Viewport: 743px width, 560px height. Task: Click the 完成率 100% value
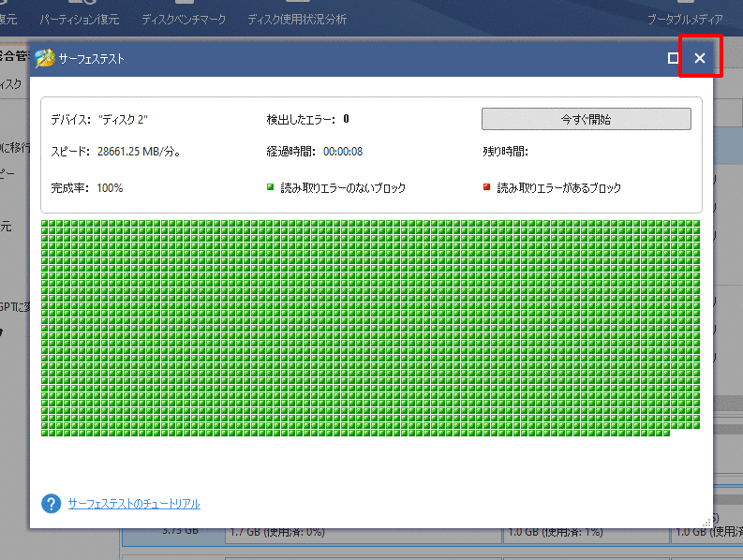coord(110,188)
